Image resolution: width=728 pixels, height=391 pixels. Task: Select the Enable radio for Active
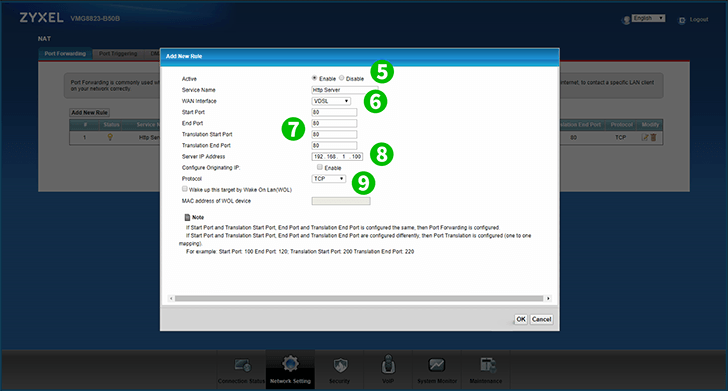pos(314,78)
